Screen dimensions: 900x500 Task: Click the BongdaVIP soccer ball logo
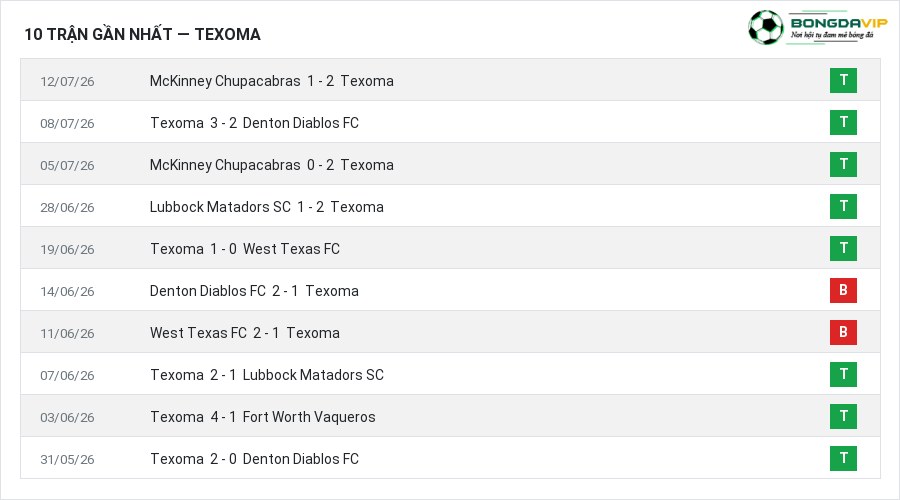coord(765,27)
